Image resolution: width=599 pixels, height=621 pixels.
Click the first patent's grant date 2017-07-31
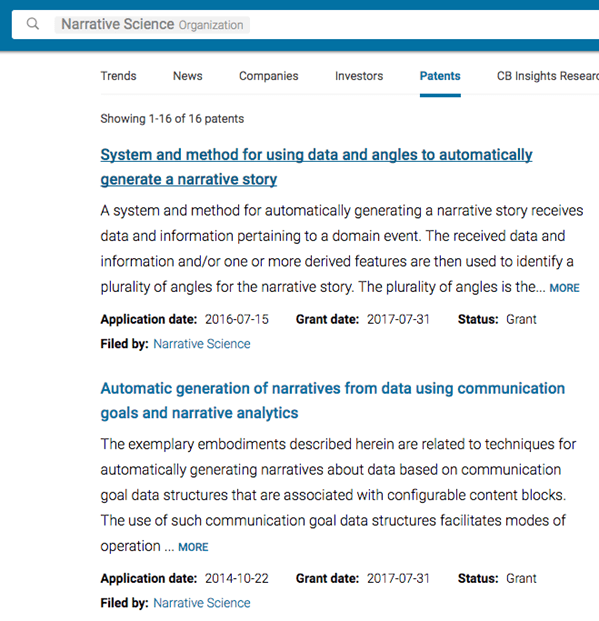tap(398, 319)
